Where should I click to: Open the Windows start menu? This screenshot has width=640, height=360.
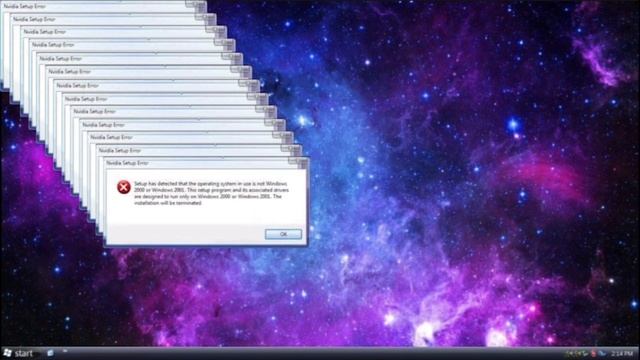pos(18,353)
